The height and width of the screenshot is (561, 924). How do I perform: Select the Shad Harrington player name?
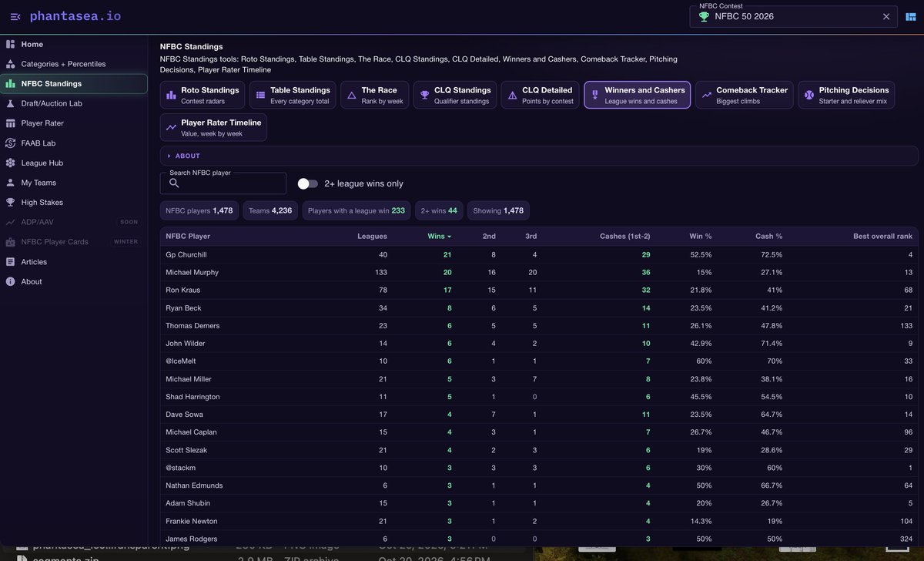coord(192,396)
